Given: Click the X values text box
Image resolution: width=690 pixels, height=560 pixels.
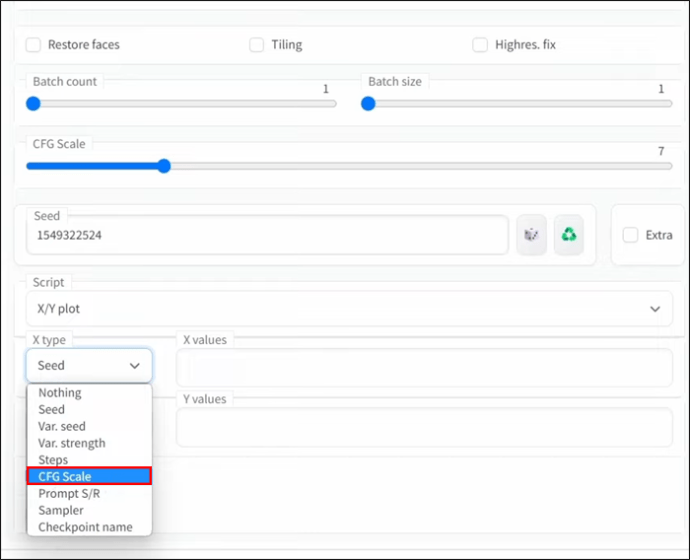Looking at the screenshot, I should point(424,368).
